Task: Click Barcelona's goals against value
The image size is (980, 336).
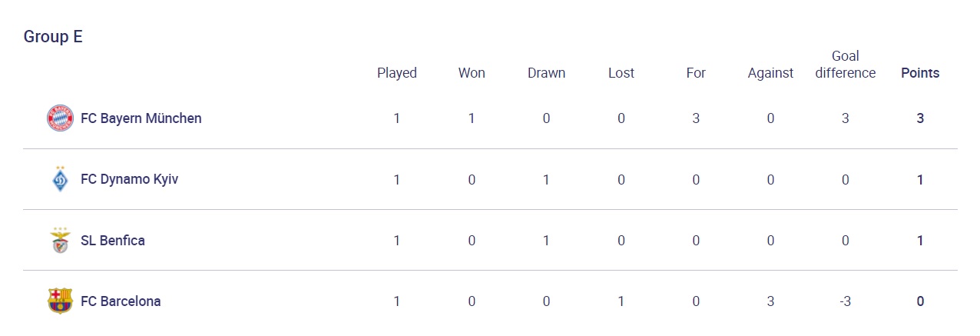Action: pyautogui.click(x=770, y=301)
